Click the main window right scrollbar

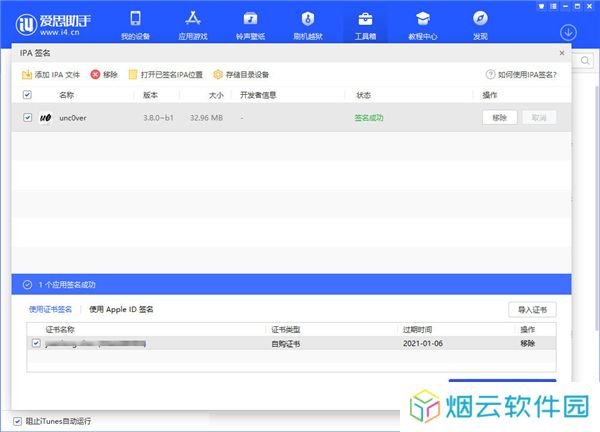tap(597, 207)
